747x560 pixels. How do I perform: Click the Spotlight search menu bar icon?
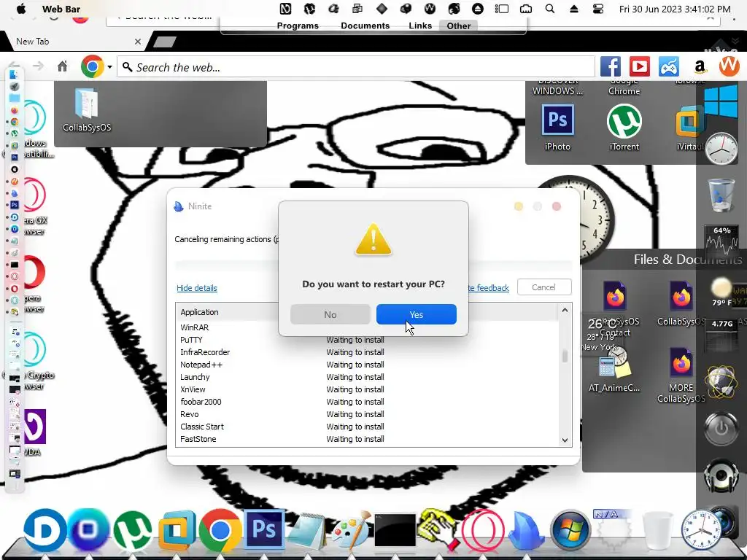pos(550,9)
